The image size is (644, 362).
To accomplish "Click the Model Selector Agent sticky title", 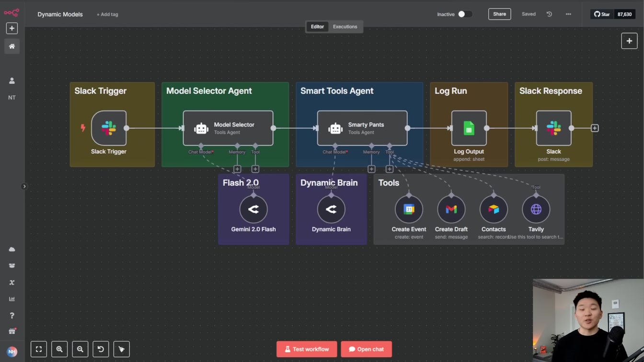I will (209, 91).
